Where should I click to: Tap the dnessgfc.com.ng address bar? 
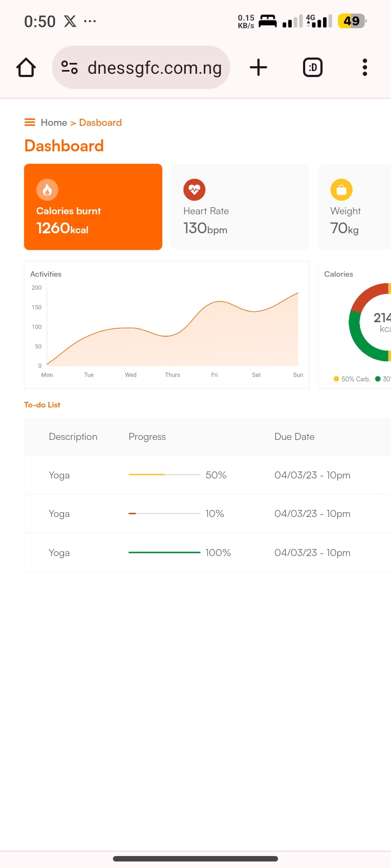[x=154, y=68]
